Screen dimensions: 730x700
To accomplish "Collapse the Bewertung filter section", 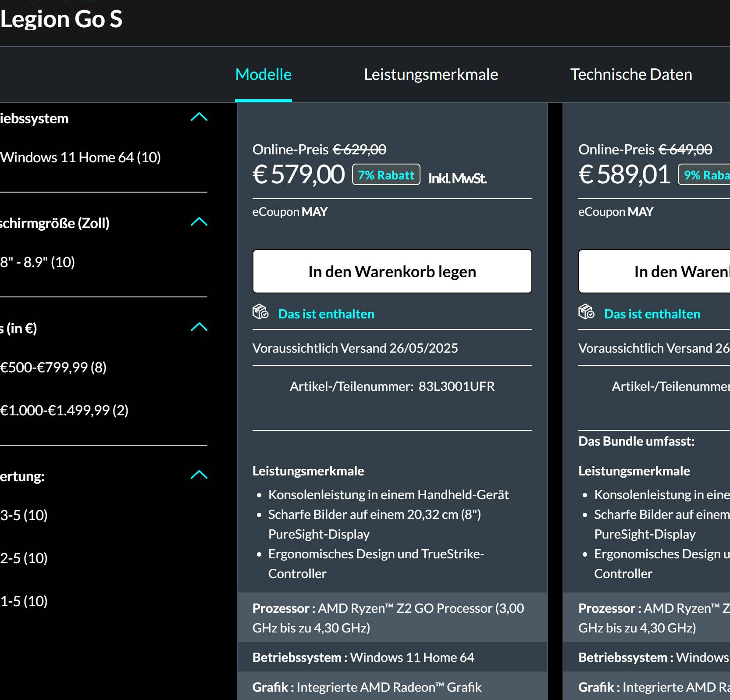I will (x=199, y=475).
